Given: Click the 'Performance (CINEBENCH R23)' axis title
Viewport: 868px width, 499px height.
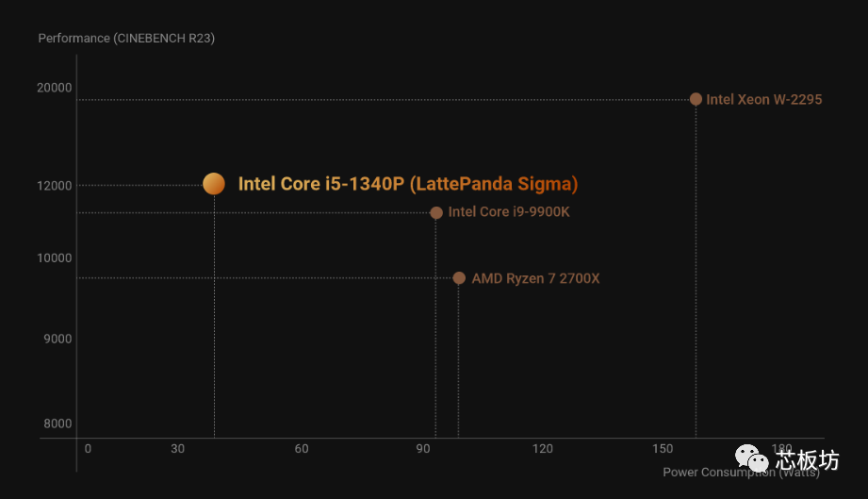Looking at the screenshot, I should (126, 39).
